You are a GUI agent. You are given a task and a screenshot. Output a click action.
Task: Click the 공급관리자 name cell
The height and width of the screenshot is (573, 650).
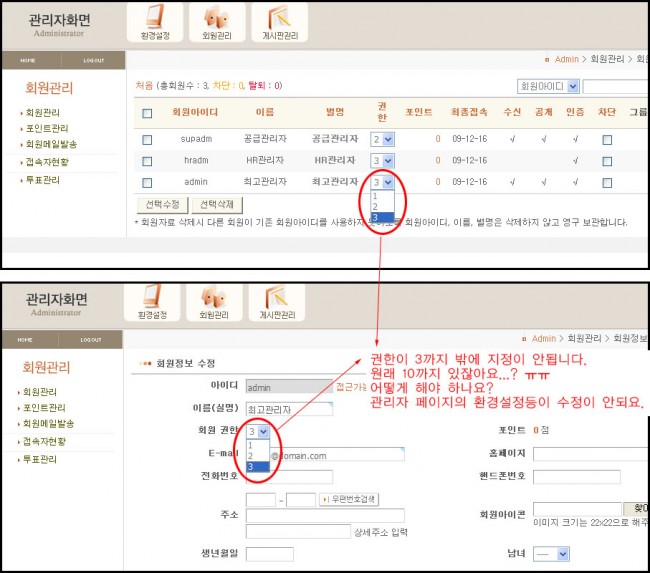coord(265,139)
